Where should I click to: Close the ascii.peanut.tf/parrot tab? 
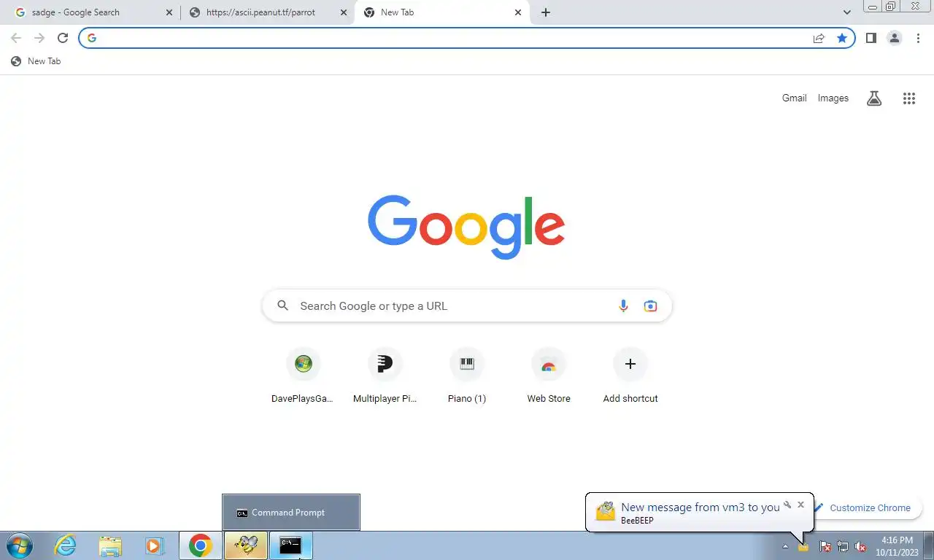pyautogui.click(x=344, y=12)
